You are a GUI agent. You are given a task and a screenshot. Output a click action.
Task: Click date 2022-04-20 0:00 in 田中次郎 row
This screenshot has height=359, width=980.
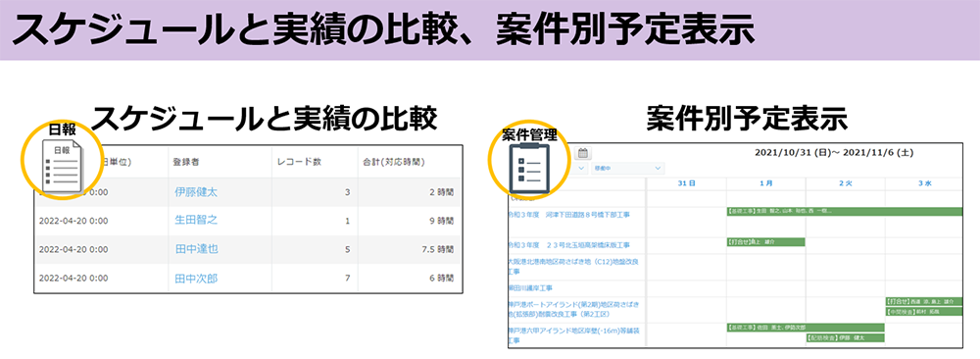coord(73,279)
